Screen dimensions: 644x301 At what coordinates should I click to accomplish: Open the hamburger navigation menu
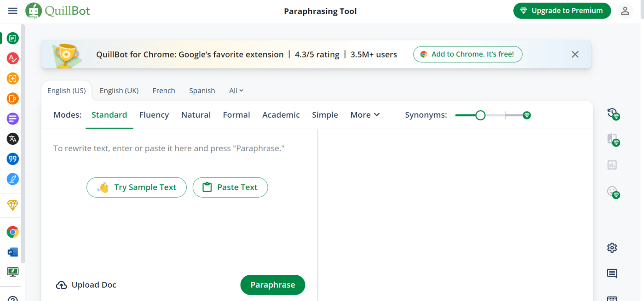click(13, 11)
